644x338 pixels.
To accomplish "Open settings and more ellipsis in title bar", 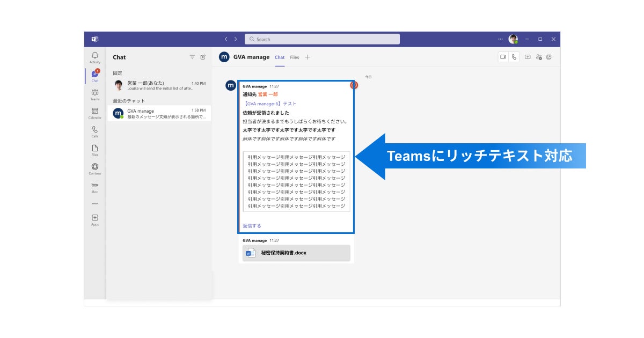I will point(501,39).
